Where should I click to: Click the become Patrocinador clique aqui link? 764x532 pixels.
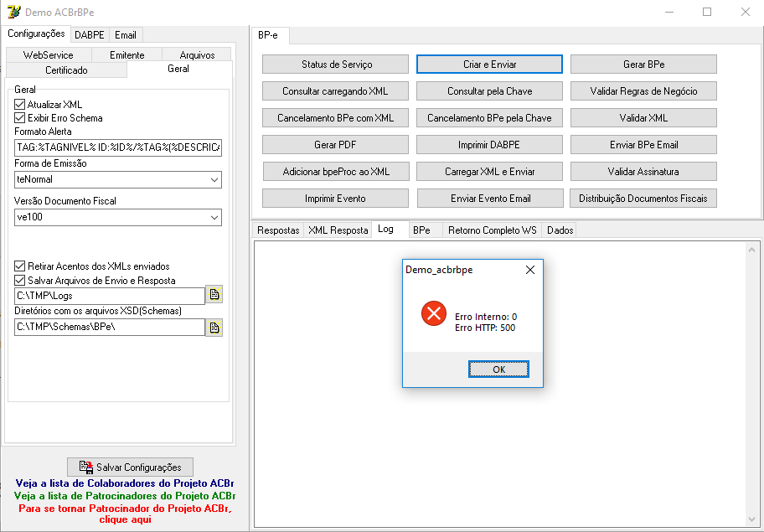coord(125,514)
